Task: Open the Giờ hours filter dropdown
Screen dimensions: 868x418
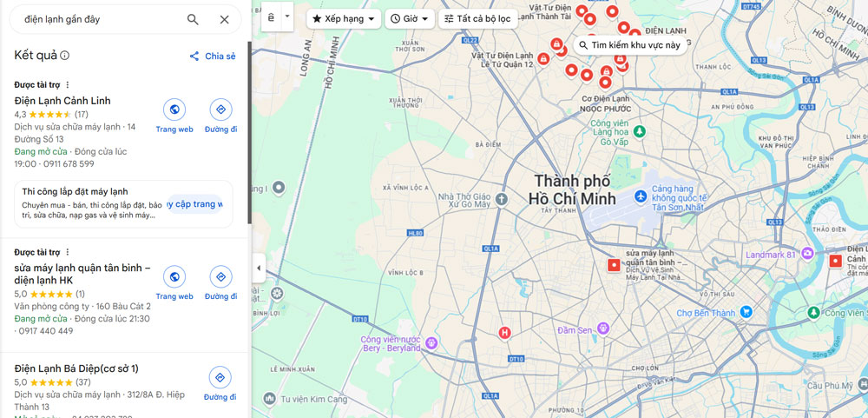Action: [410, 19]
